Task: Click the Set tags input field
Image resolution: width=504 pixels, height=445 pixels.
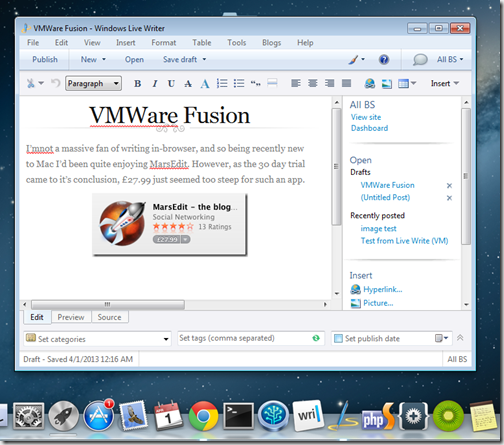Action: tap(243, 338)
